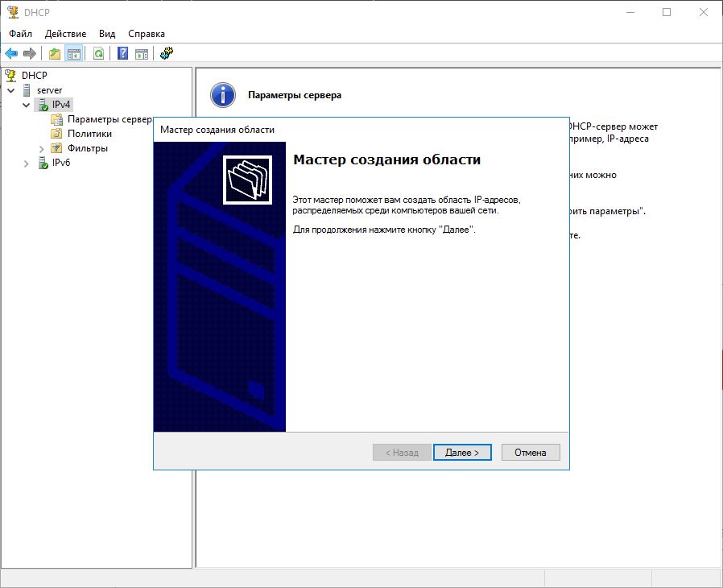Select the Политики node in the tree
Viewport: 723px width, 588px height.
(x=89, y=134)
